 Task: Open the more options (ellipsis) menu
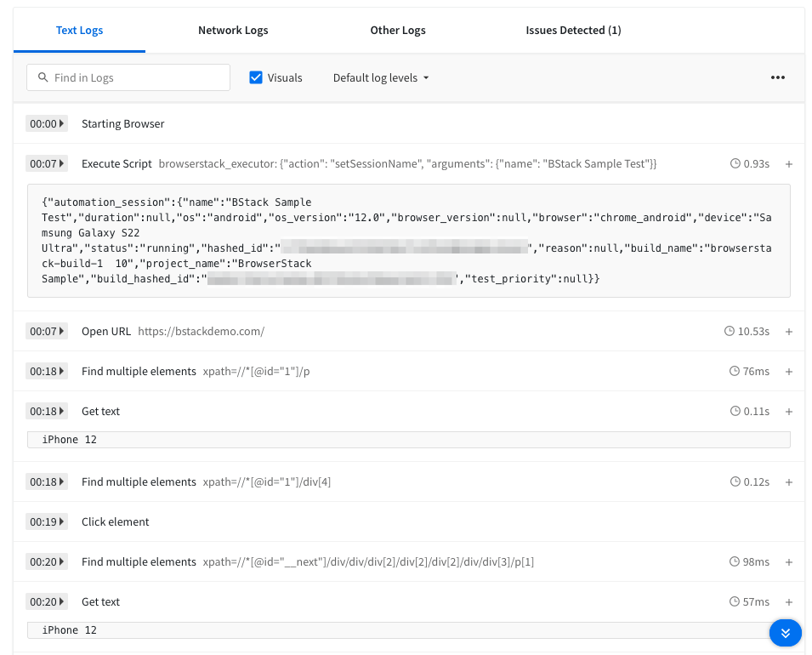pos(777,77)
